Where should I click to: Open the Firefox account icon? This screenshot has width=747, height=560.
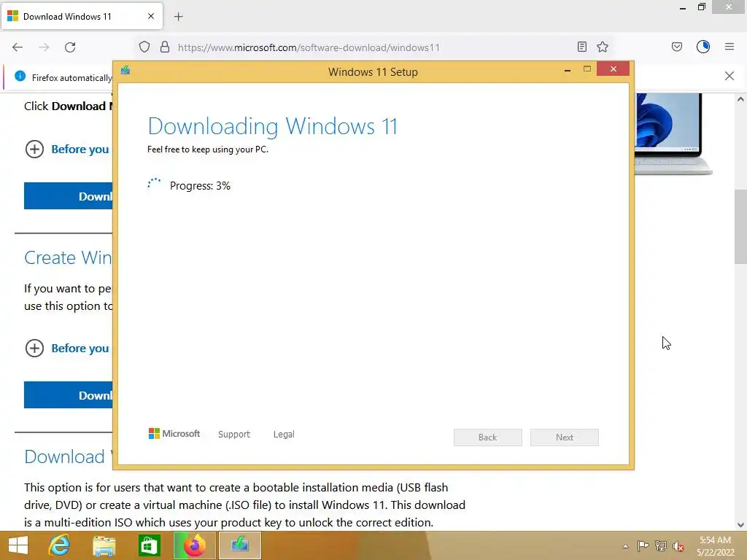(x=703, y=47)
